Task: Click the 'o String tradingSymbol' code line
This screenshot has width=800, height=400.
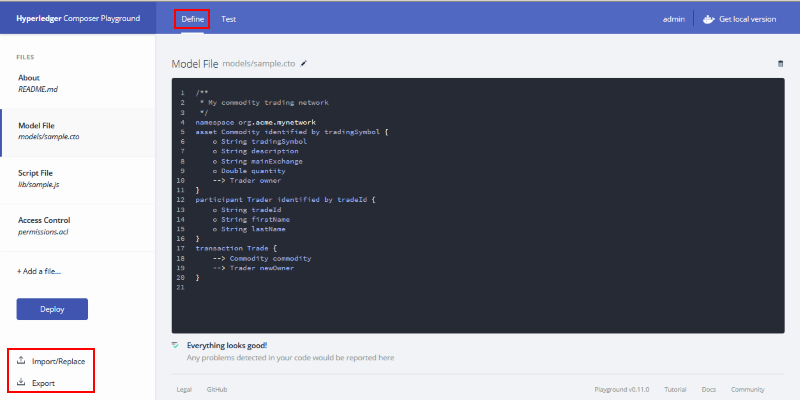Action: click(x=260, y=142)
